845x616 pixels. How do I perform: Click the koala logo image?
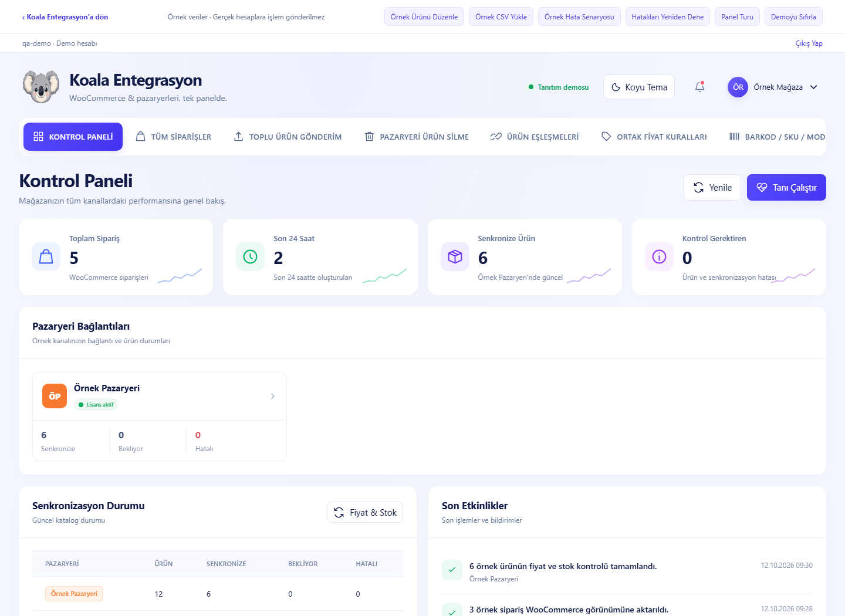41,87
